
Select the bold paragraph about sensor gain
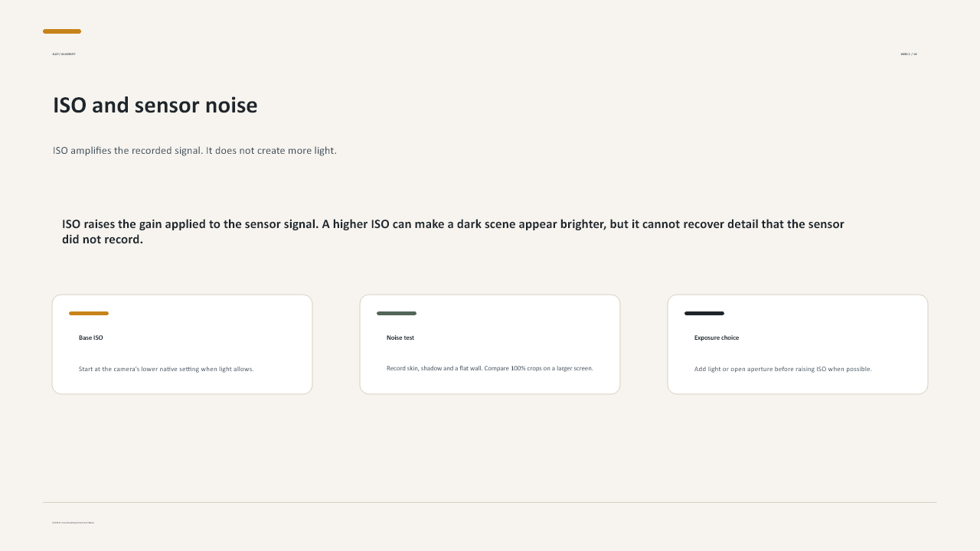[x=453, y=232]
